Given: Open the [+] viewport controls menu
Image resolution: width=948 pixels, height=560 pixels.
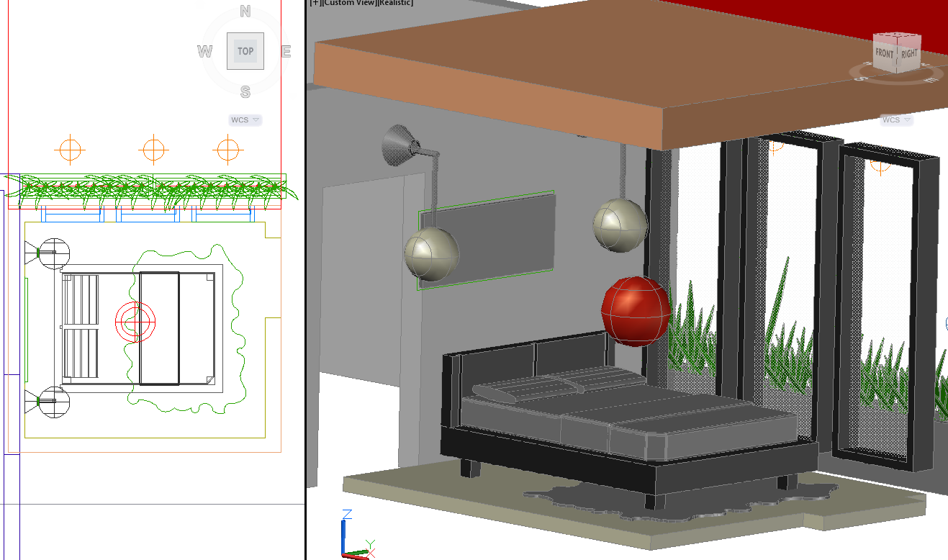Looking at the screenshot, I should (315, 3).
